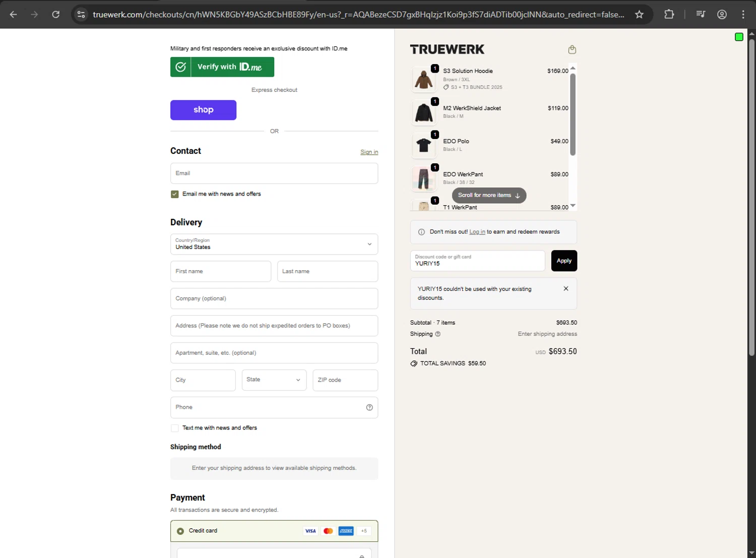Image resolution: width=756 pixels, height=558 pixels.
Task: Expand the State dropdown
Action: tap(274, 380)
